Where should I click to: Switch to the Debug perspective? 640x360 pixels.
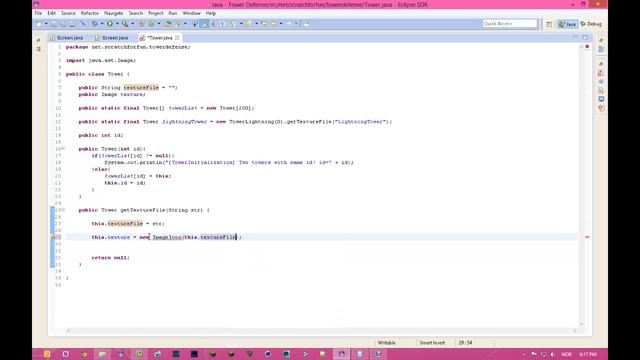[x=591, y=24]
